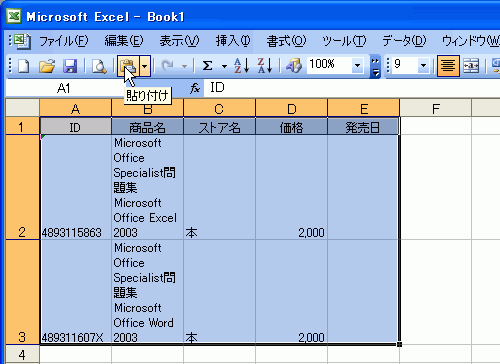Open the 挿入(I) menu
500x364 pixels.
coord(233,41)
